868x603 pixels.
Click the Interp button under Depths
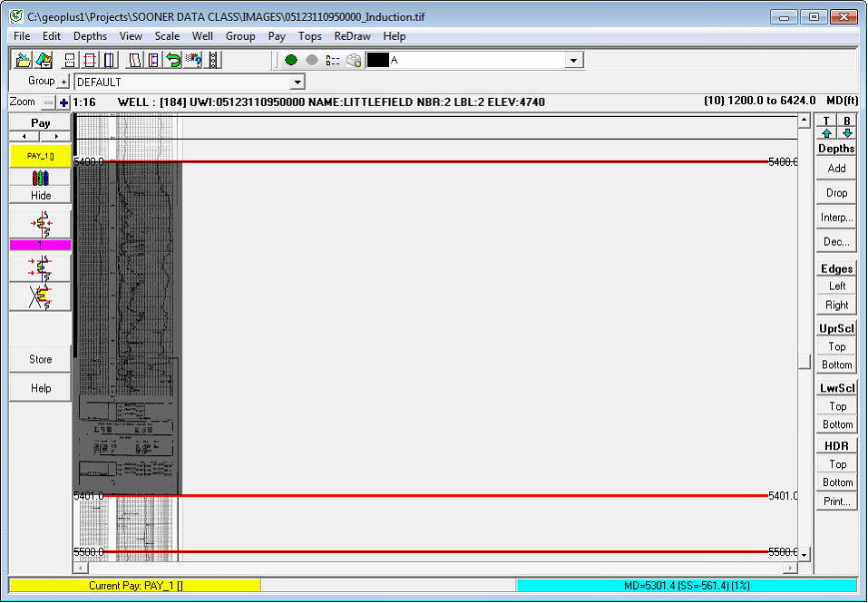tap(835, 217)
